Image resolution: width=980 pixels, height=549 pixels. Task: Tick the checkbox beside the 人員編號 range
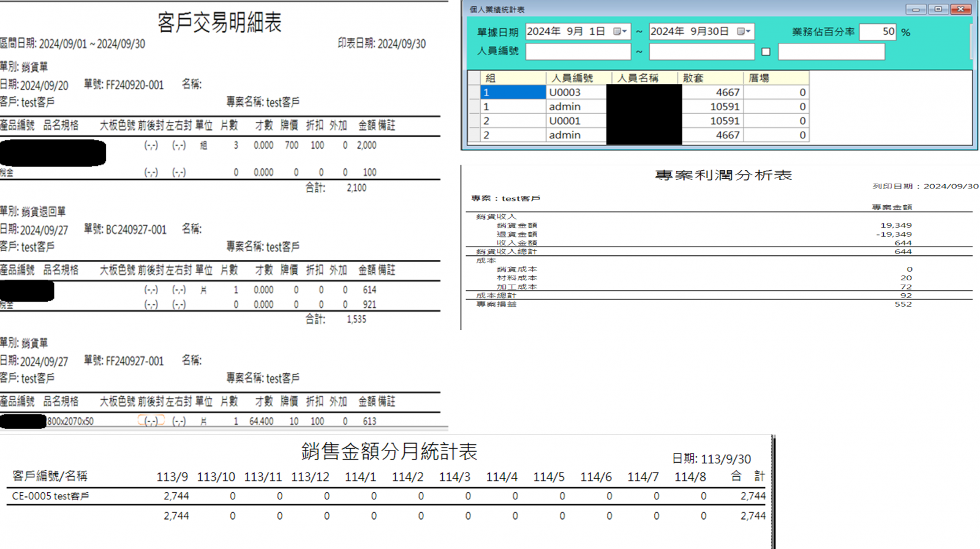(766, 52)
